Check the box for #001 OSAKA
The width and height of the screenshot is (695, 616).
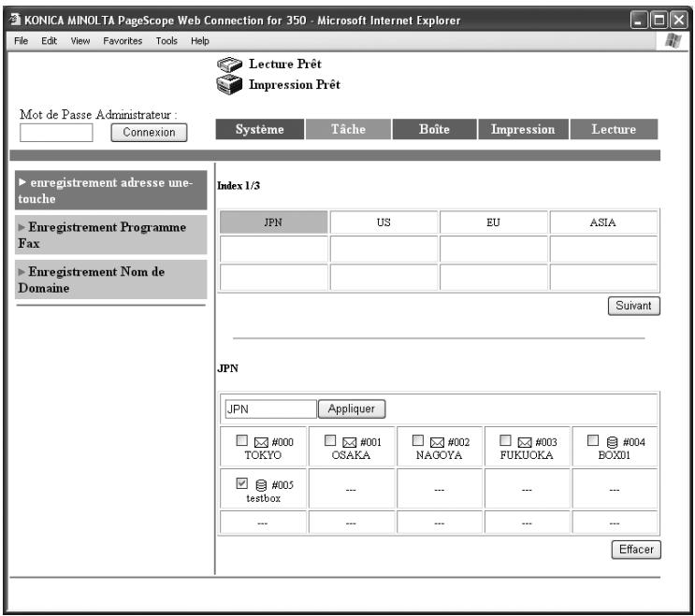point(330,440)
